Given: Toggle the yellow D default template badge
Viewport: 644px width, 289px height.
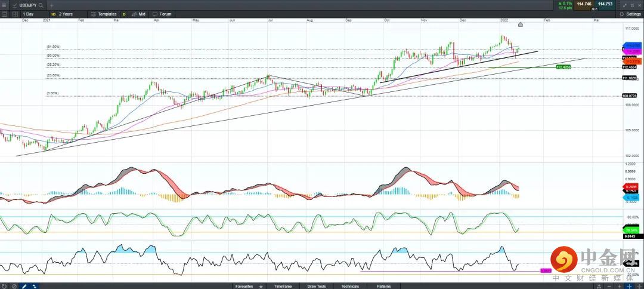Looking at the screenshot, I should [x=124, y=14].
